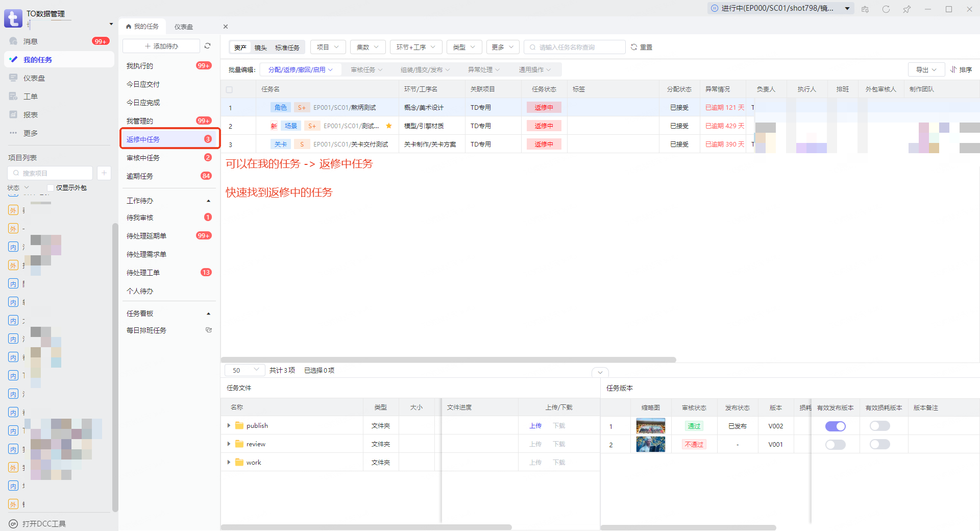Toggle 有效损耗版本 switch for V001
The width and height of the screenshot is (980, 531).
tap(880, 444)
